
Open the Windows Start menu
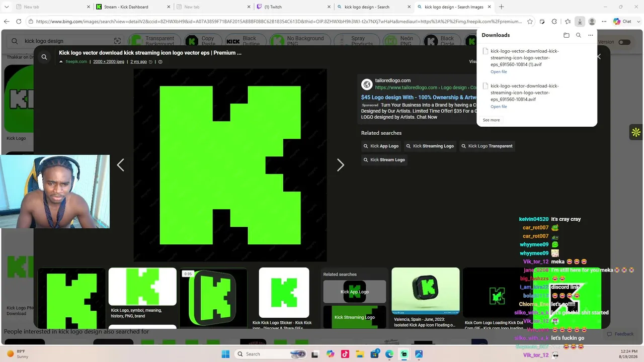point(225,354)
